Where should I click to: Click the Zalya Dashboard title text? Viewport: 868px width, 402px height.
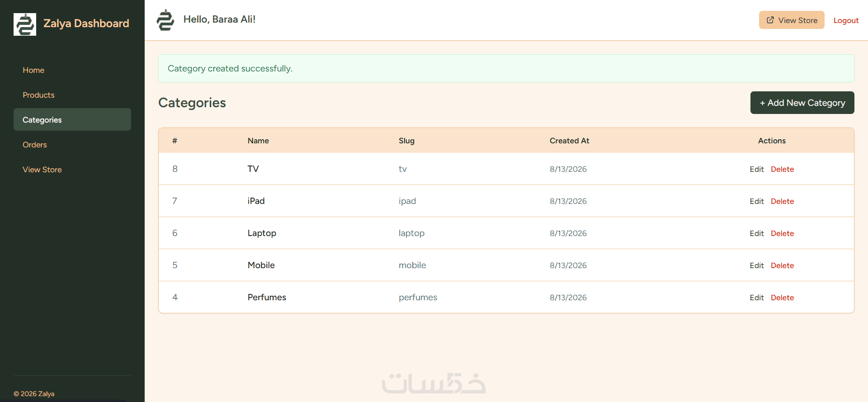(86, 24)
